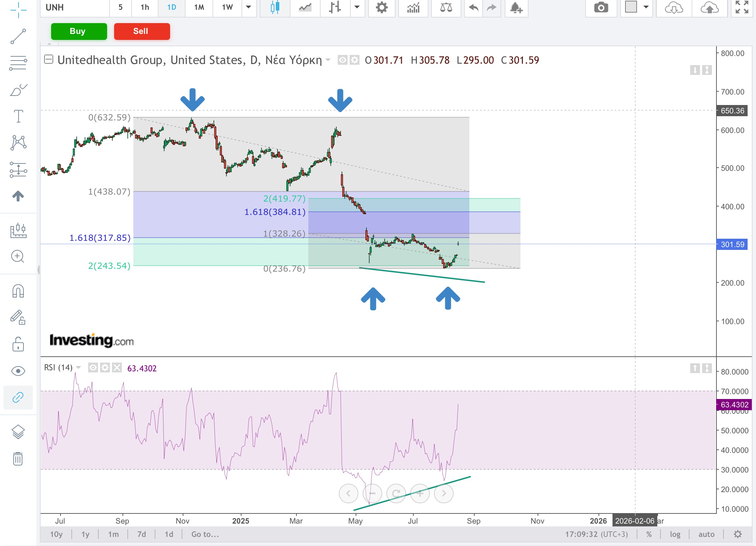Image resolution: width=756 pixels, height=546 pixels.
Task: Toggle percent scale mode
Action: coord(649,534)
